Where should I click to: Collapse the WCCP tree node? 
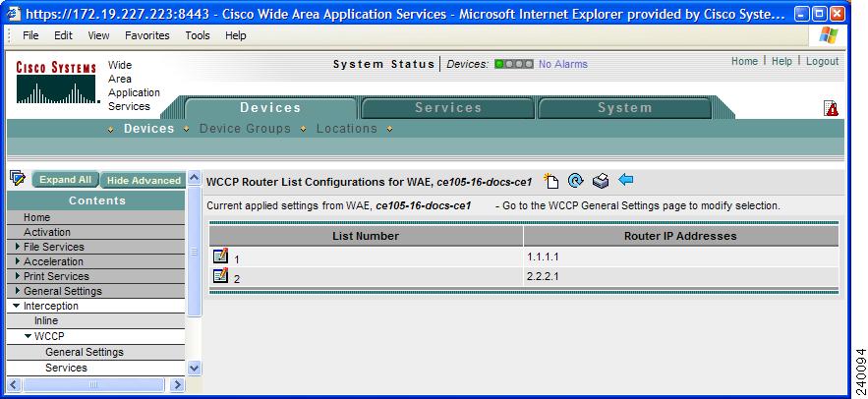pyautogui.click(x=28, y=336)
